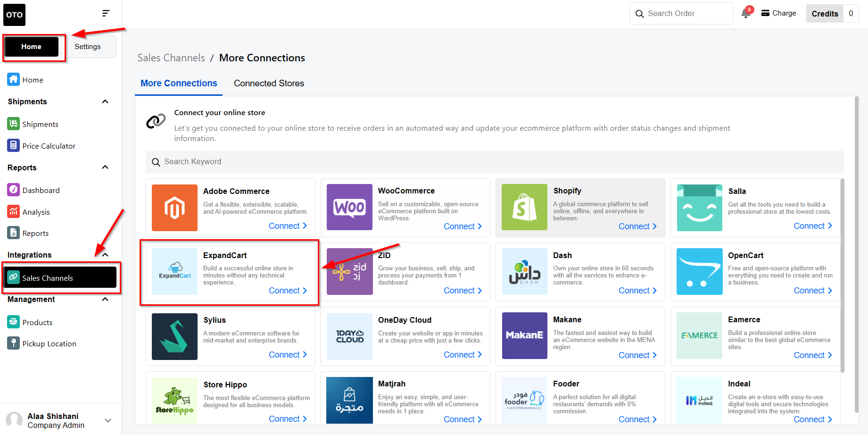Click the connect-store chain link icon
Screen dimensions: 868x435
coord(156,121)
